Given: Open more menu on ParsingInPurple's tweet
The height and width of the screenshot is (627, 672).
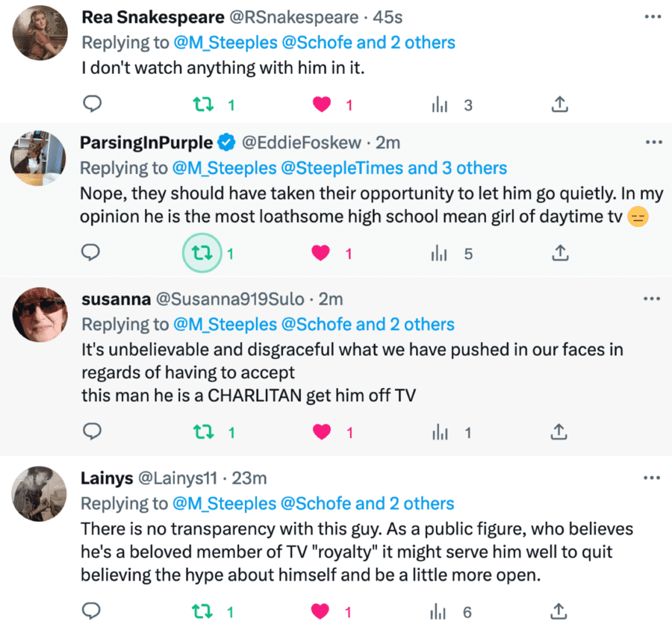Looking at the screenshot, I should click(x=653, y=142).
